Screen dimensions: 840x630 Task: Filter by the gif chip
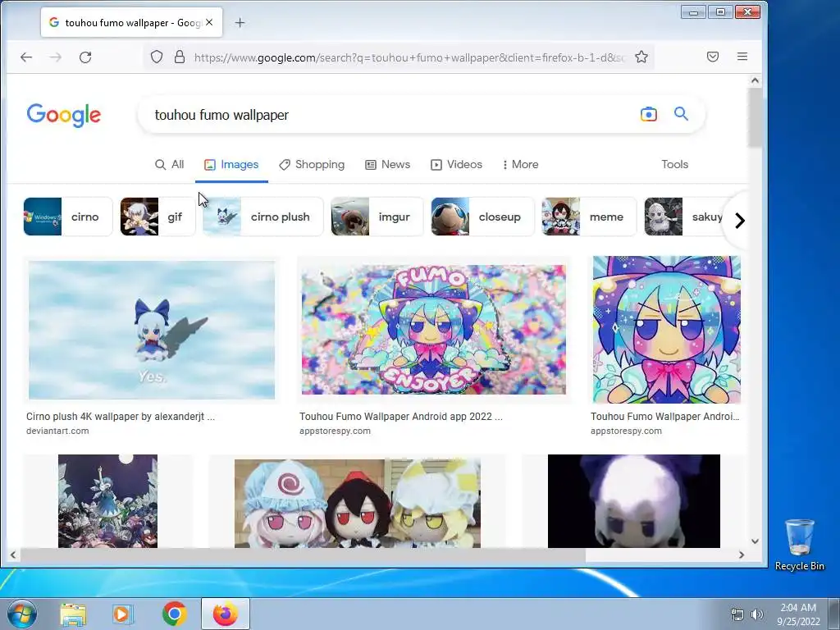[x=158, y=217]
